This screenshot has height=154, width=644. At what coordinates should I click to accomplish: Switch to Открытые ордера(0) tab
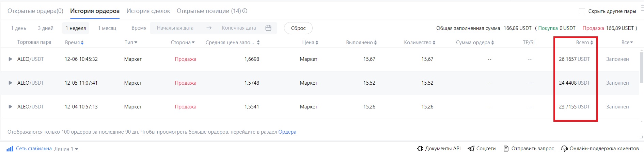(35, 11)
